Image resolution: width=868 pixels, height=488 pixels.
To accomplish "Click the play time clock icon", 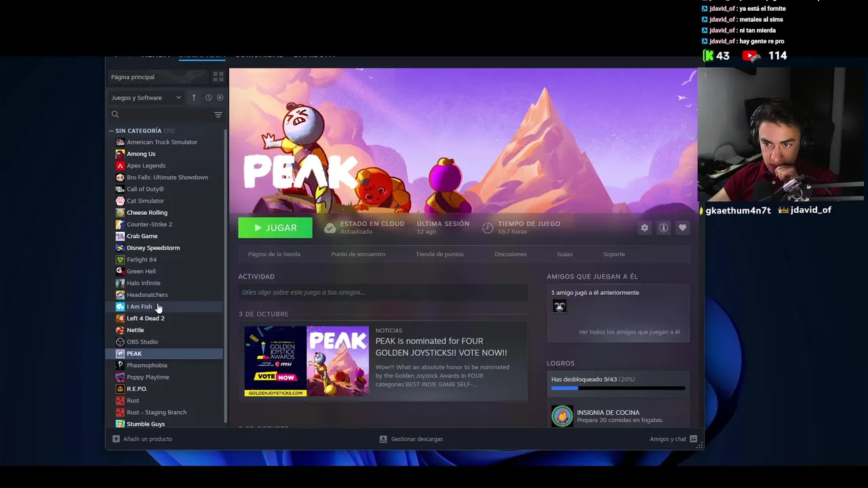I will [487, 228].
